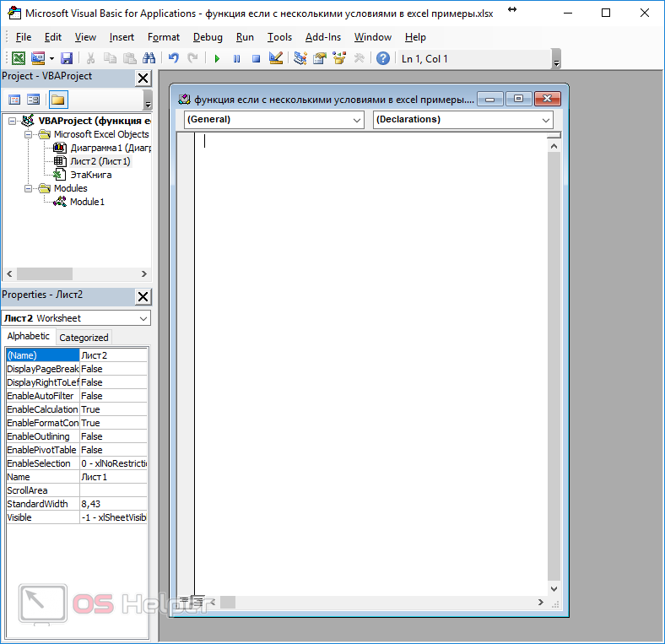Open the Window menu
Viewport: 665px width, 644px height.
point(373,37)
